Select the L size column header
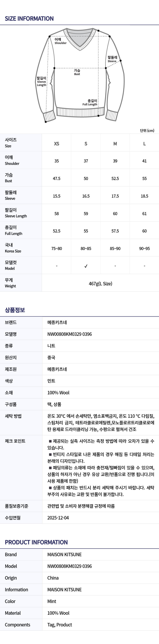 (144, 144)
